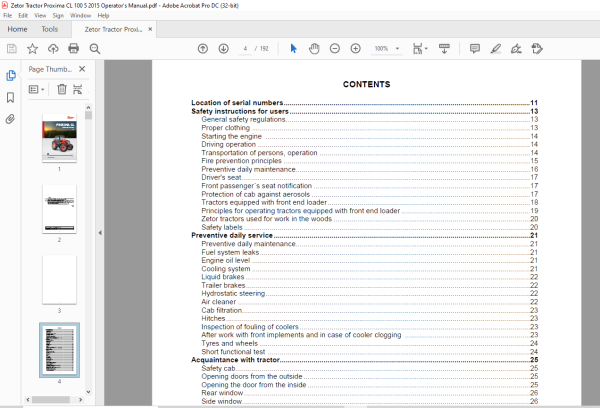600x408 pixels.
Task: Click 'Cooling system' contents line
Action: click(x=370, y=269)
